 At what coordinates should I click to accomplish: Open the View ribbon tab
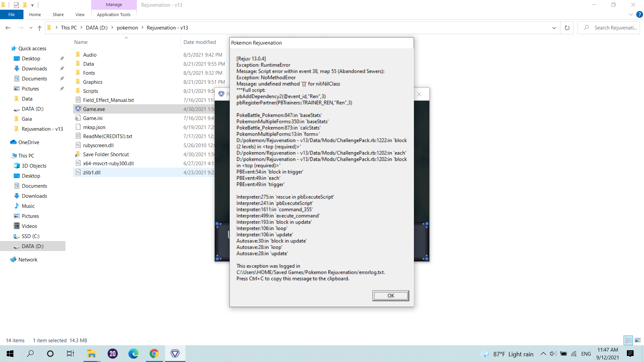[x=80, y=14]
